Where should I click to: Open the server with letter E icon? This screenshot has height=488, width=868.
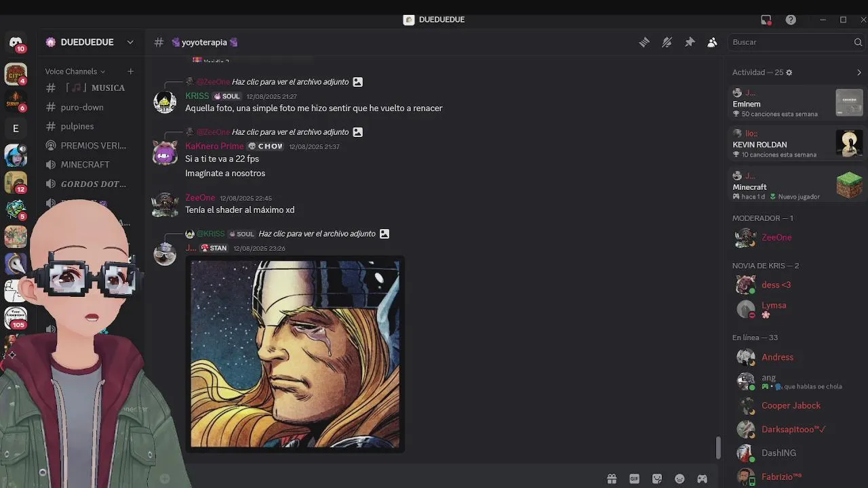pyautogui.click(x=16, y=128)
